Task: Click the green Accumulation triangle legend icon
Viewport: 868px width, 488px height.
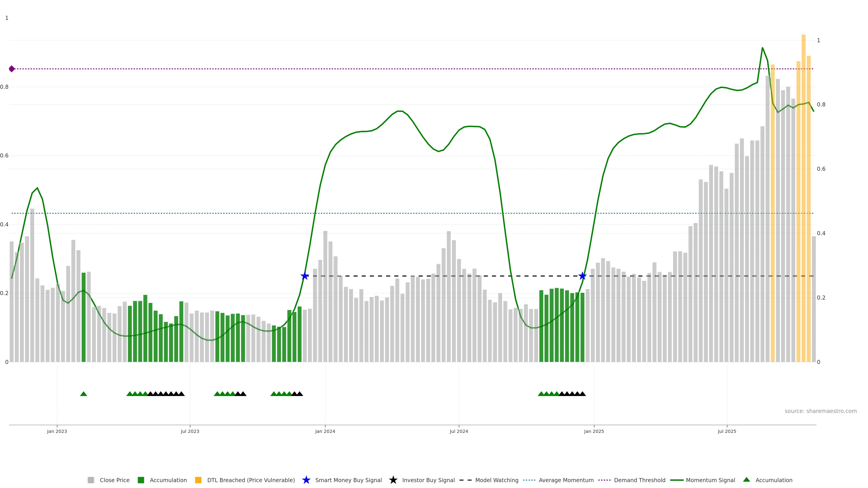Action: tap(746, 480)
